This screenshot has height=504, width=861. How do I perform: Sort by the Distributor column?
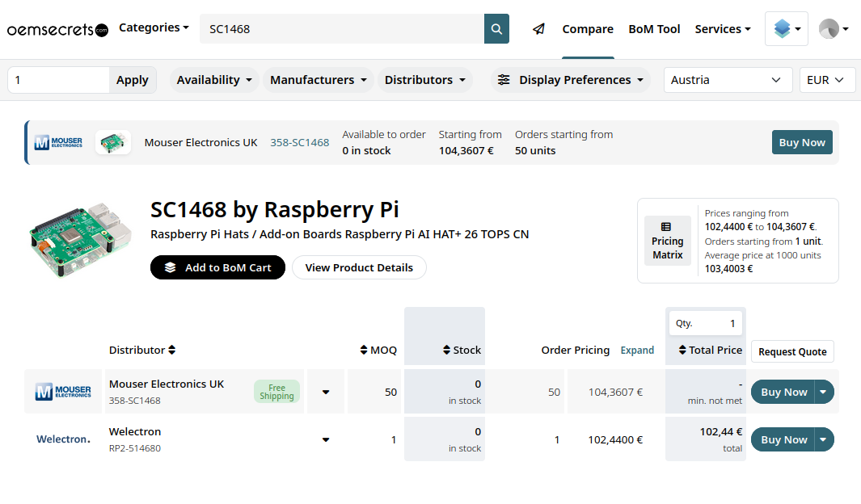(x=142, y=350)
